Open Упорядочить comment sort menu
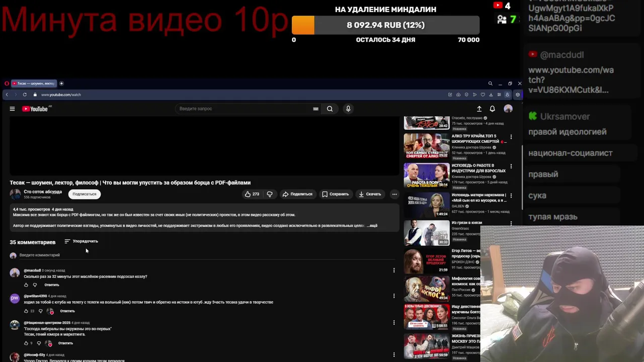The image size is (644, 362). click(82, 241)
